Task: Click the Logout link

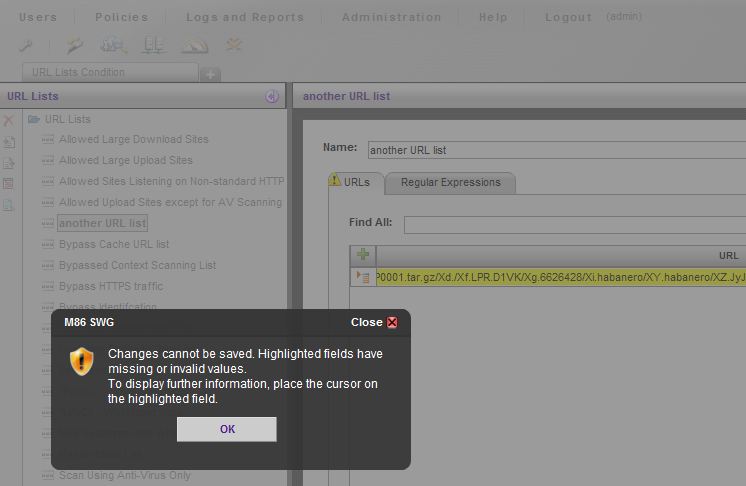Action: (x=568, y=17)
